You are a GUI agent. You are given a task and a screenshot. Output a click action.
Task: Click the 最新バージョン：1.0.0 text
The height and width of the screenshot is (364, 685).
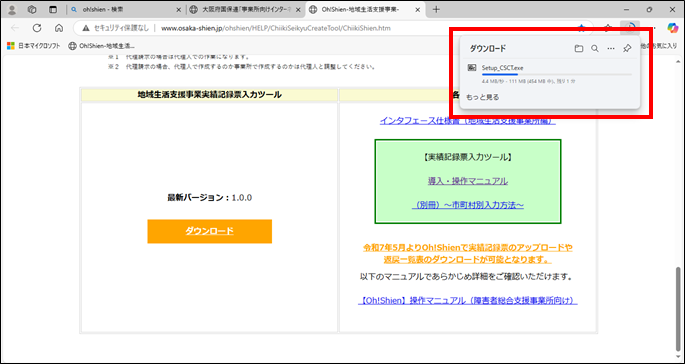click(x=210, y=198)
